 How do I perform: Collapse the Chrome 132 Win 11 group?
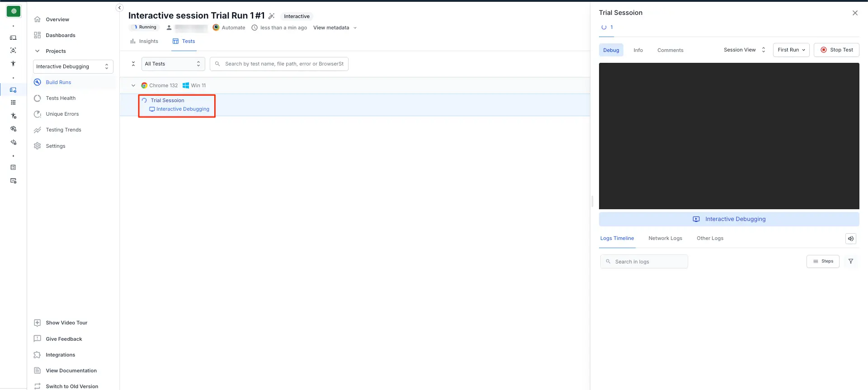pos(133,85)
